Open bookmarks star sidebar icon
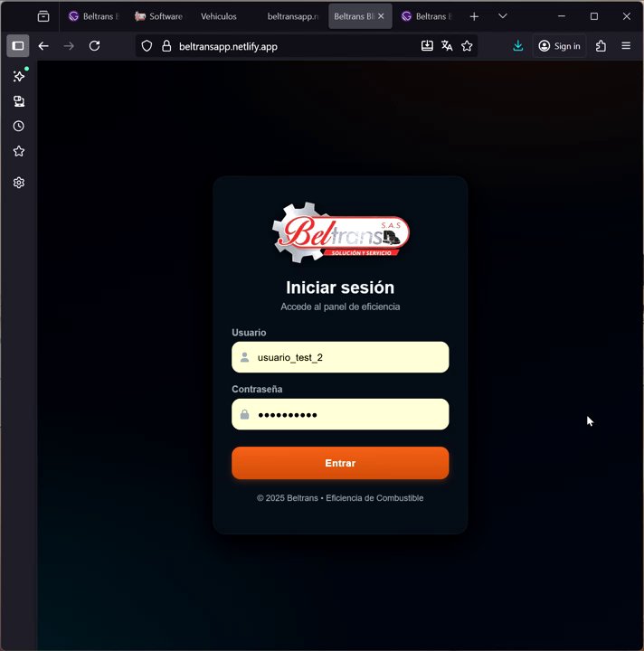Viewport: 644px width, 651px height. pos(19,151)
